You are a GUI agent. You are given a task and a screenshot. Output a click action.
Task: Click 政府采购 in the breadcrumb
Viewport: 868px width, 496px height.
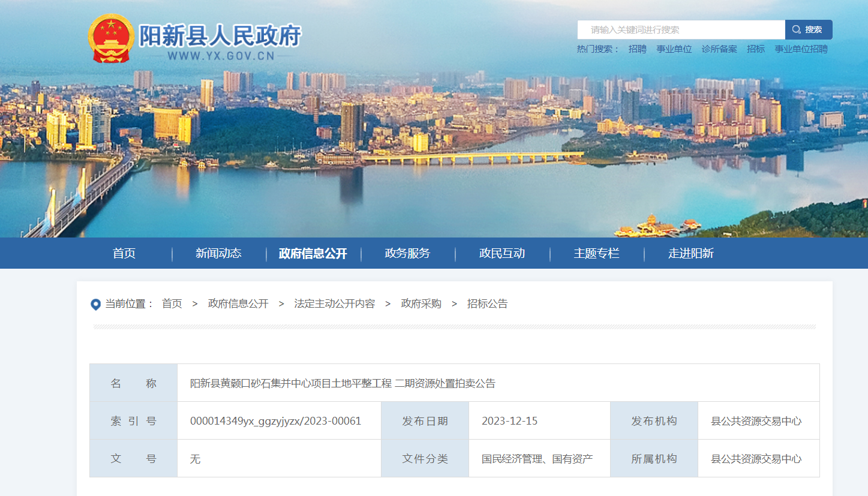421,303
